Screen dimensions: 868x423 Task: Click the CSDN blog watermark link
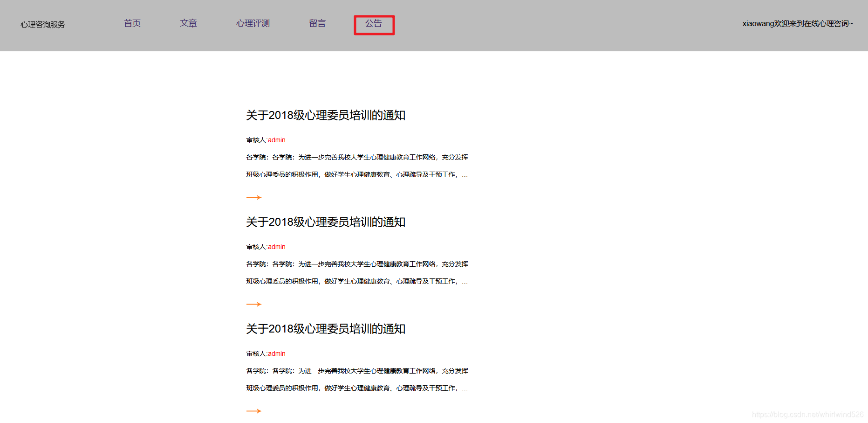coord(807,414)
